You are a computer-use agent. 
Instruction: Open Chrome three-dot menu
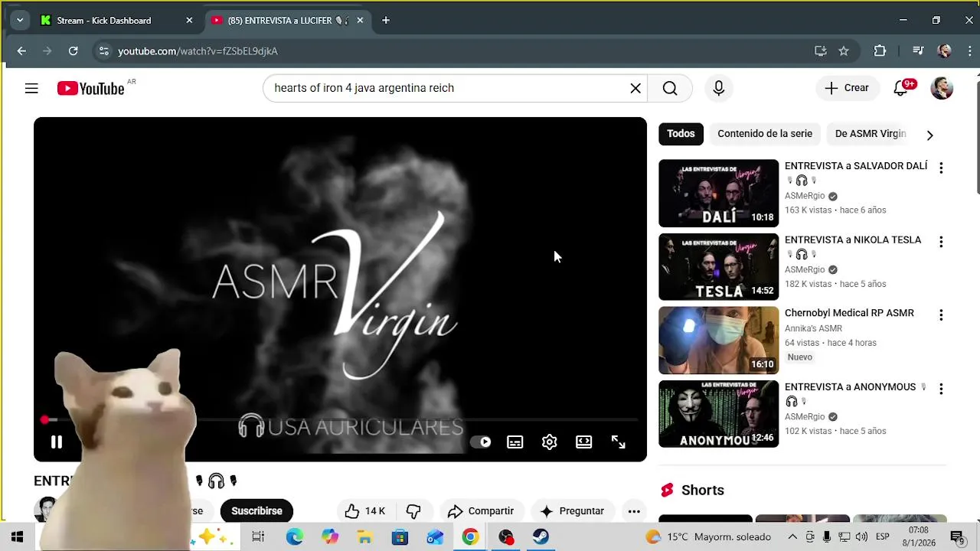969,51
